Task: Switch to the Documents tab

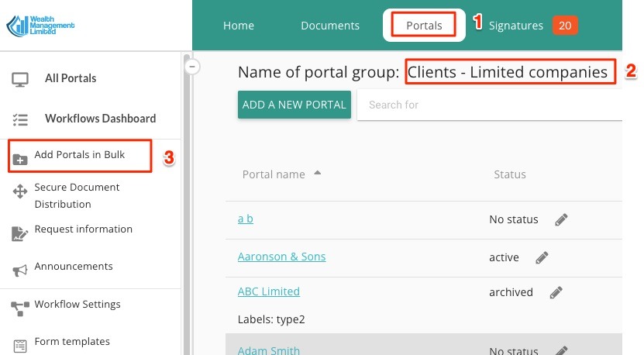Action: click(330, 26)
